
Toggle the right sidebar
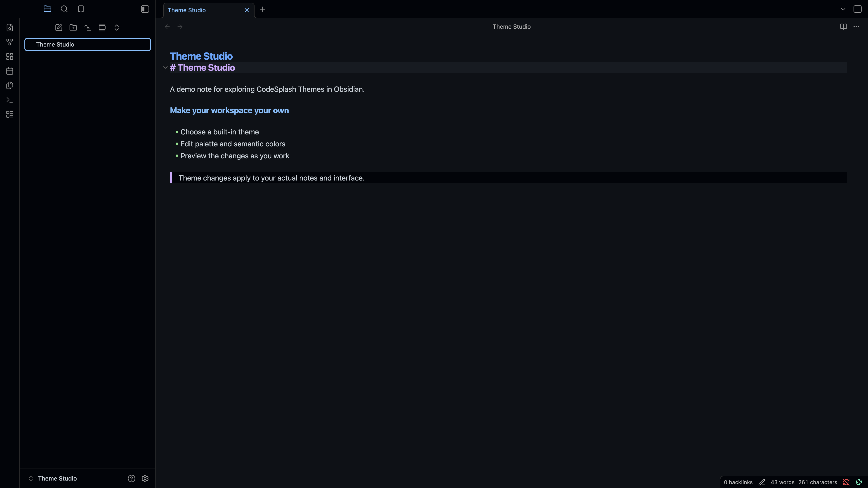[858, 9]
